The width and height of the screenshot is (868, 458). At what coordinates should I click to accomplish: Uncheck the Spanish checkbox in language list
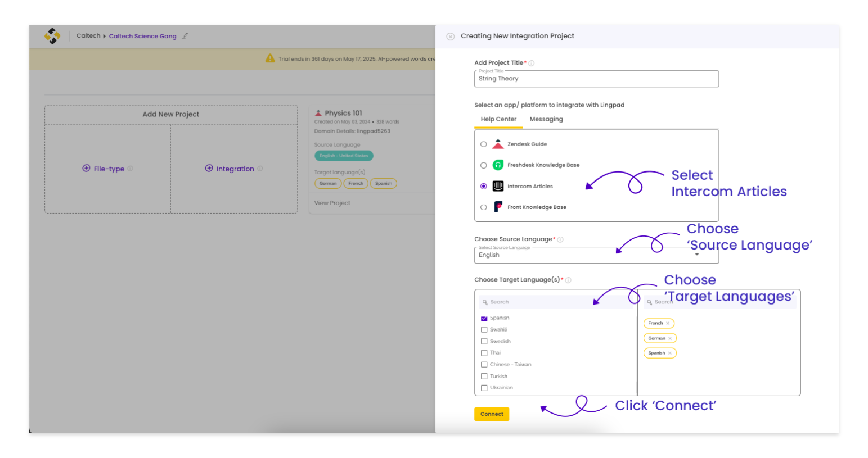click(x=484, y=318)
